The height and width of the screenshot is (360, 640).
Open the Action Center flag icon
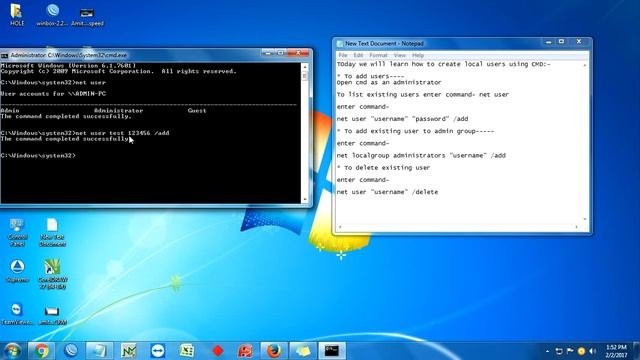click(570, 351)
